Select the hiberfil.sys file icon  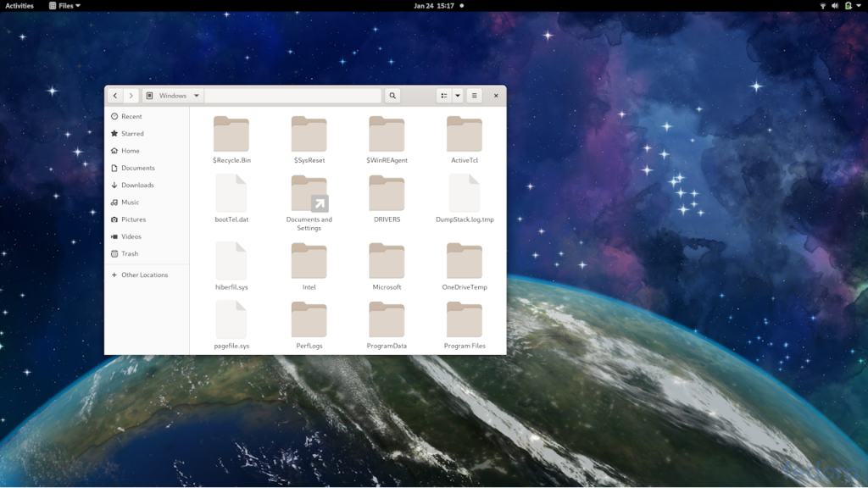pos(231,261)
